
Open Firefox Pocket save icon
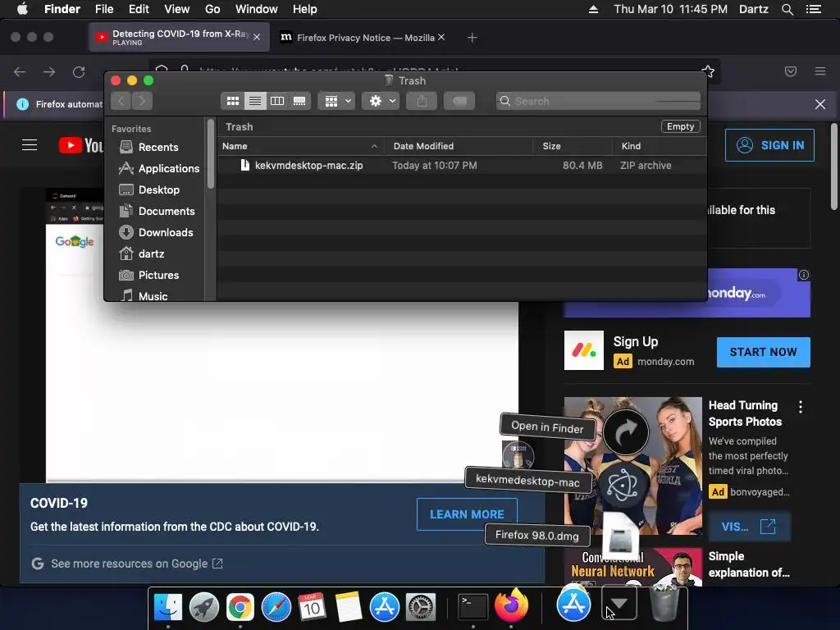791,71
